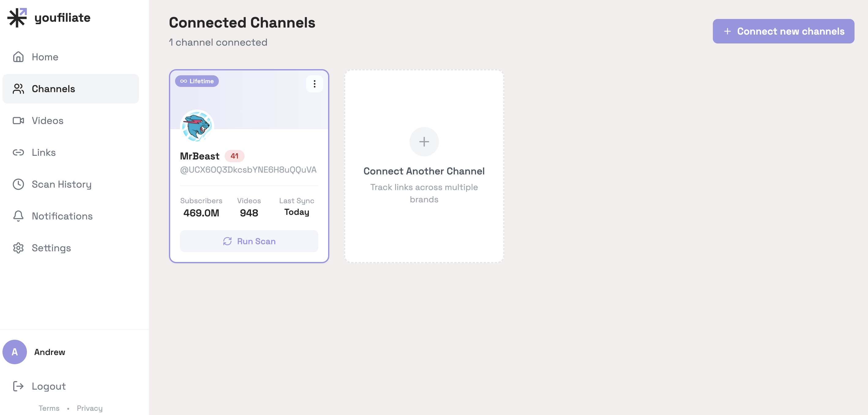Run a scan on the MrBeast channel
The image size is (868, 415).
249,241
